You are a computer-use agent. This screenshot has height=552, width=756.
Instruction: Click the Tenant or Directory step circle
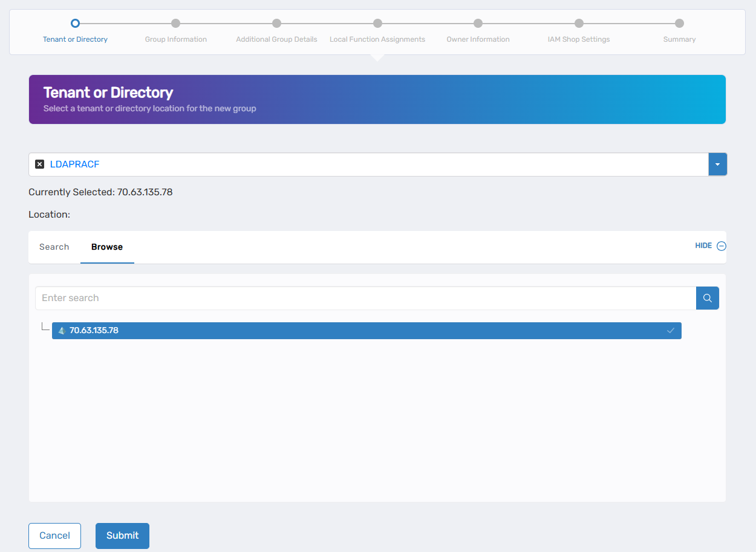pos(75,23)
